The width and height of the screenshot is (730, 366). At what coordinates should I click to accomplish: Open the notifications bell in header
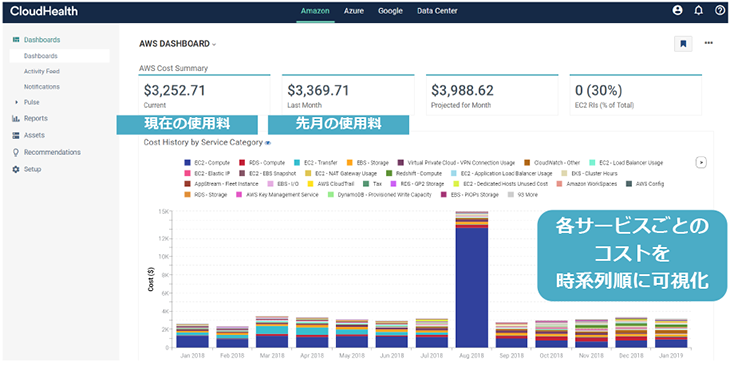[698, 11]
